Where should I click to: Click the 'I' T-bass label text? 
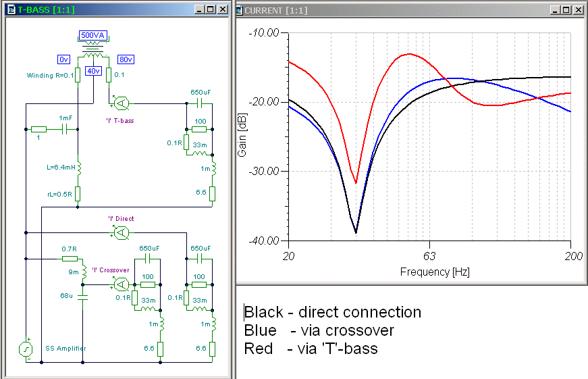[x=120, y=121]
